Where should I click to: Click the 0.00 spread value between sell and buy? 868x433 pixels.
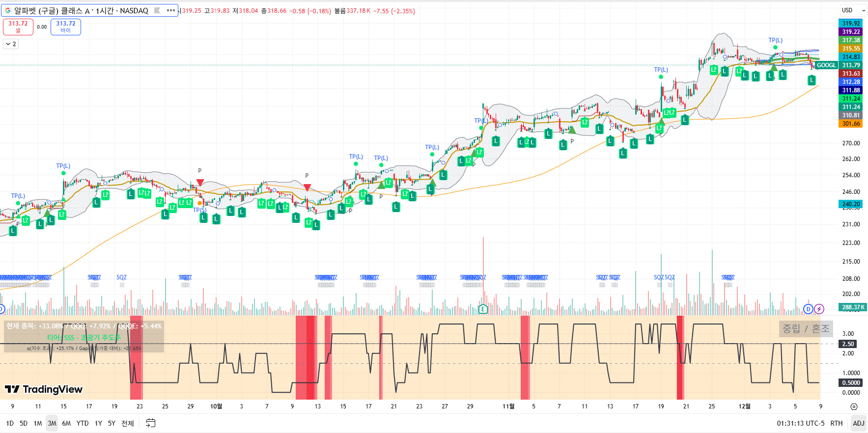tap(42, 27)
